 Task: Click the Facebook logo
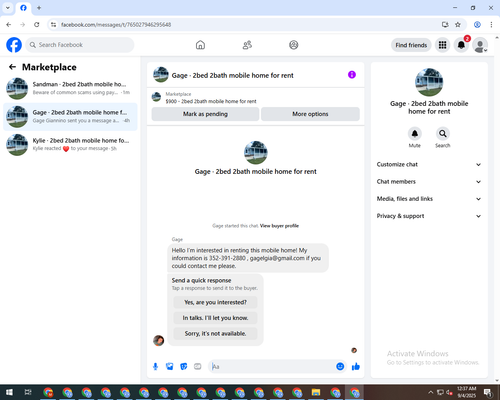coord(14,45)
